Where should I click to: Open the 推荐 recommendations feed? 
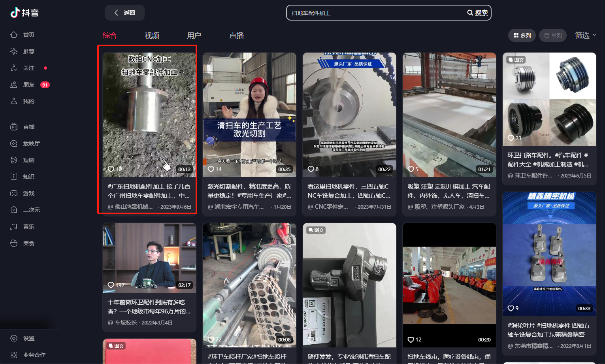click(x=28, y=51)
